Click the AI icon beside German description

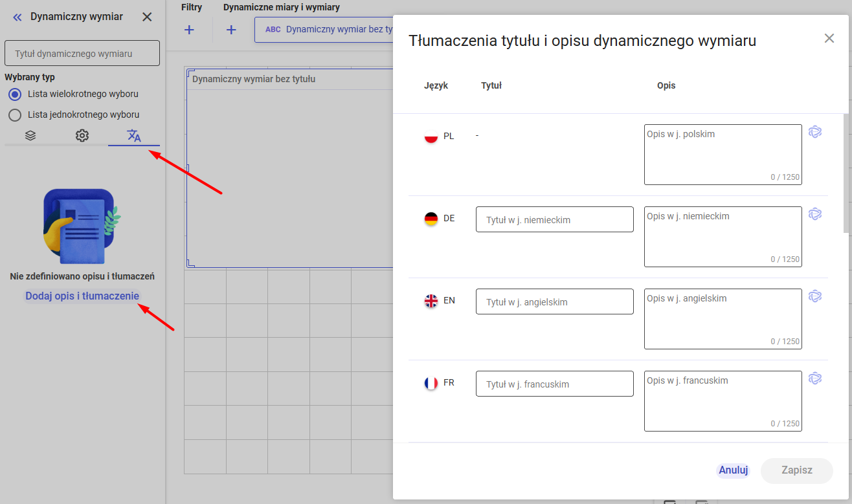pos(815,214)
